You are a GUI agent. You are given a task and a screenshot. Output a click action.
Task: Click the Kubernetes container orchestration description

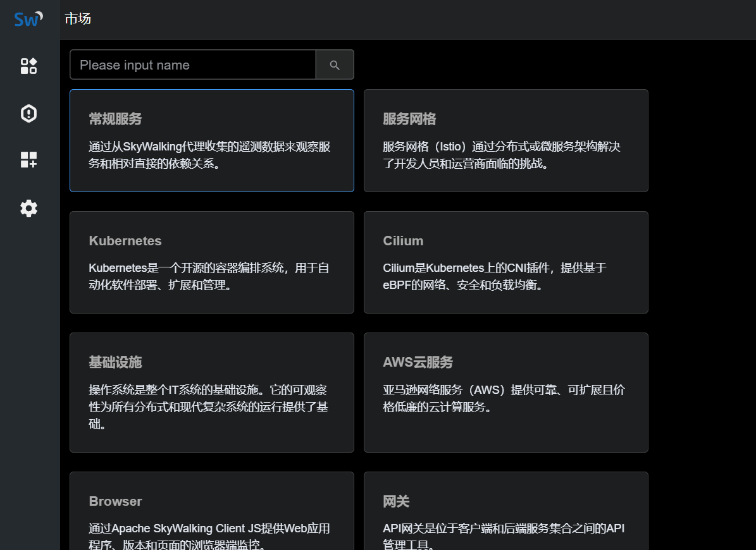click(x=209, y=276)
